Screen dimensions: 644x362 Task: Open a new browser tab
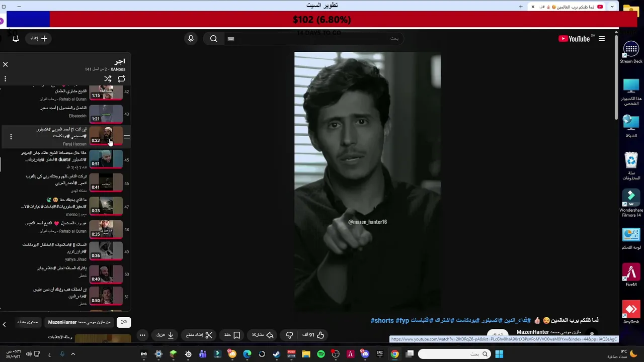(521, 7)
